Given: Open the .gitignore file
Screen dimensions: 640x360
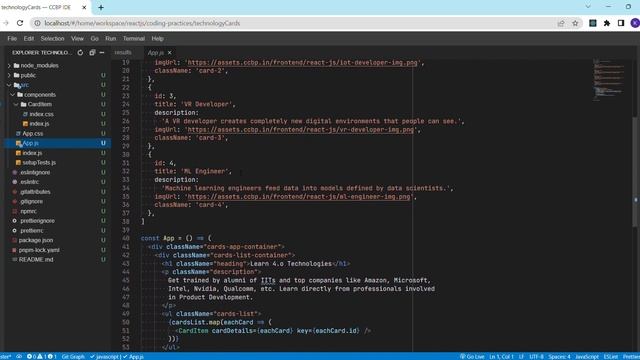Looking at the screenshot, I should point(31,201).
